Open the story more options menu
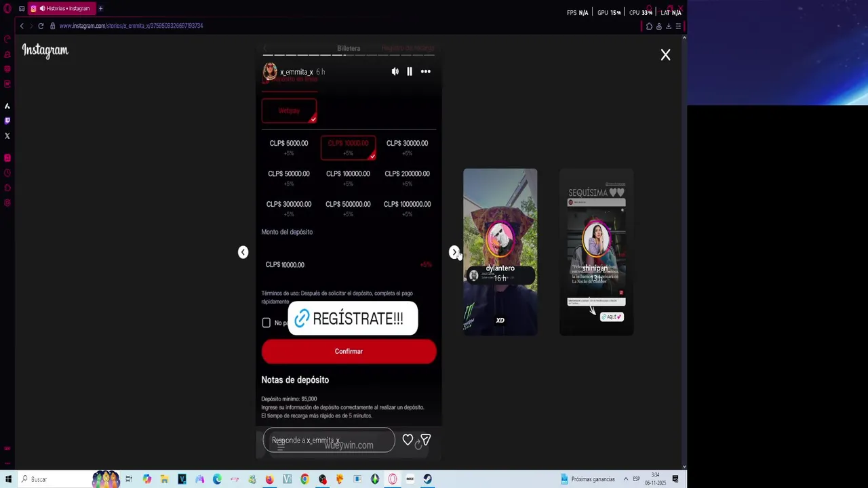This screenshot has width=868, height=488. tap(425, 71)
